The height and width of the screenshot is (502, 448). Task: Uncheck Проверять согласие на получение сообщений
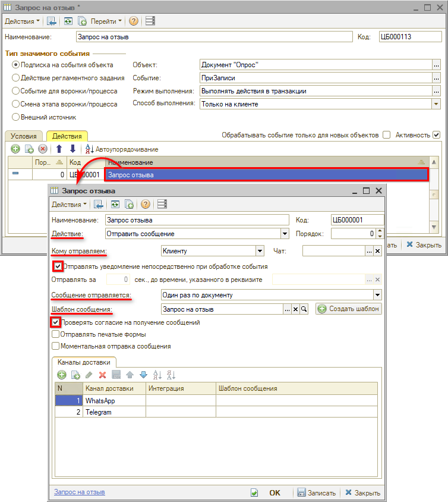tap(56, 322)
